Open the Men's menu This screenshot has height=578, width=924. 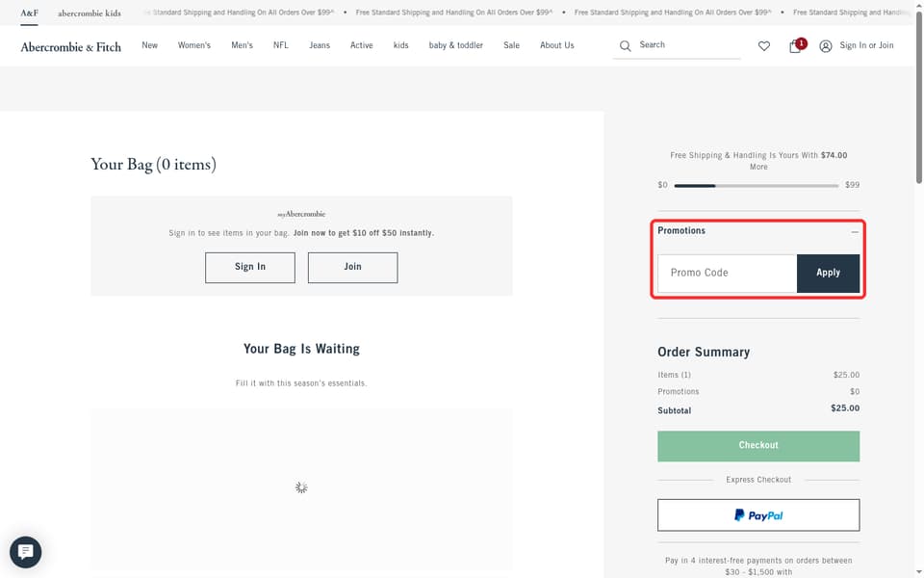(x=242, y=45)
